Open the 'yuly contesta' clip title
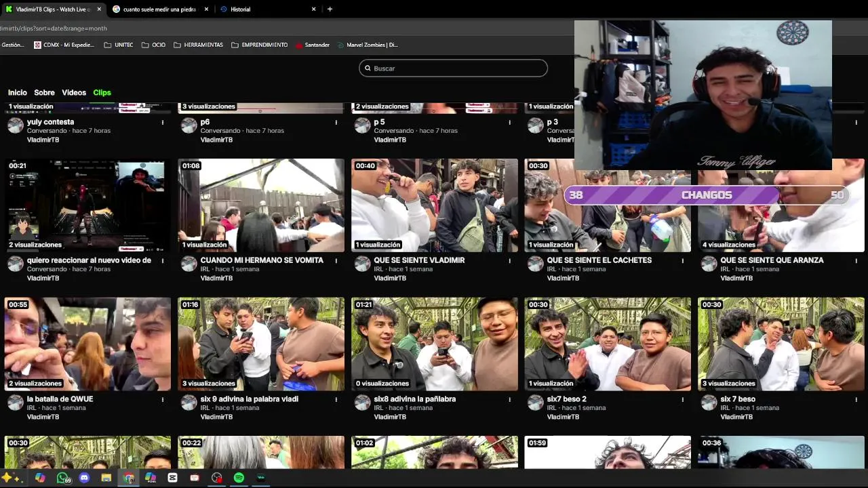This screenshot has height=488, width=868. point(50,122)
